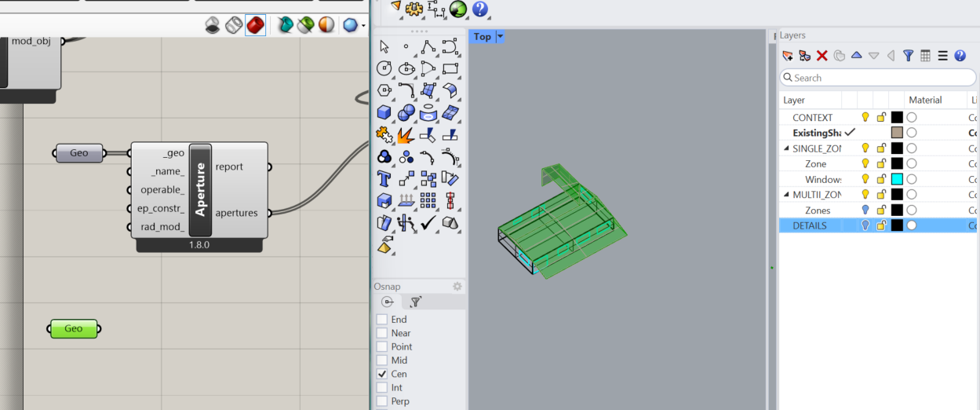Turn on the DETAILS layer bulb
980x410 pixels.
point(865,225)
